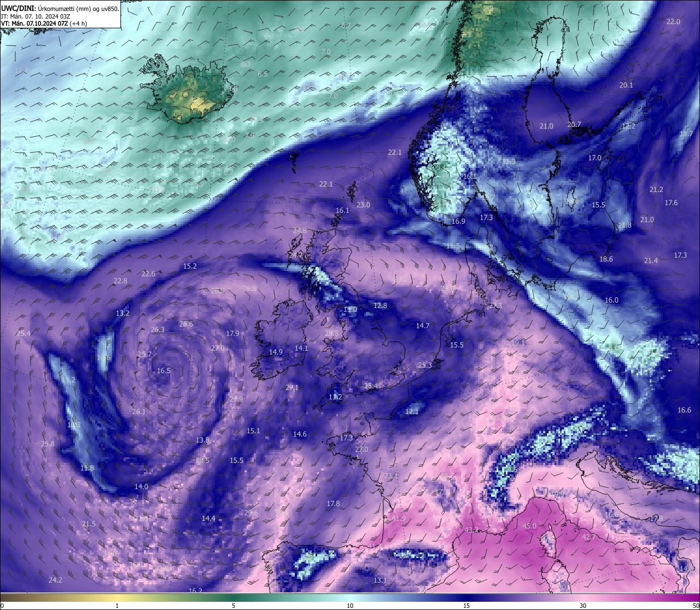Click the '12.8' value label
Screen dimensions: 700x610
point(380,305)
